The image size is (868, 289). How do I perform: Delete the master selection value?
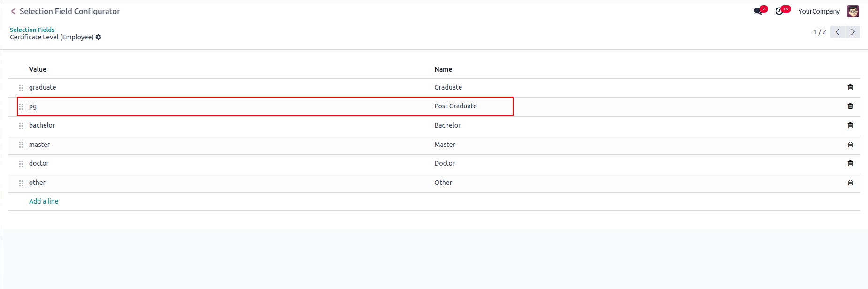pos(850,144)
